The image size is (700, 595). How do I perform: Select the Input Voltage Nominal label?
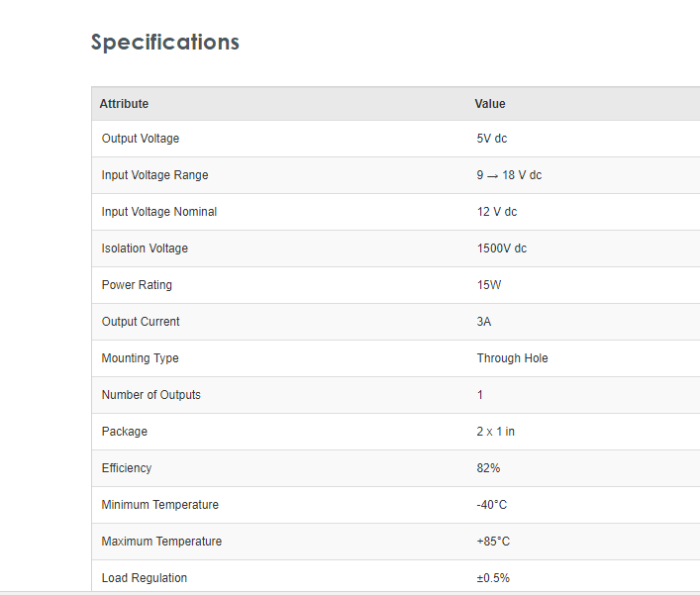159,212
